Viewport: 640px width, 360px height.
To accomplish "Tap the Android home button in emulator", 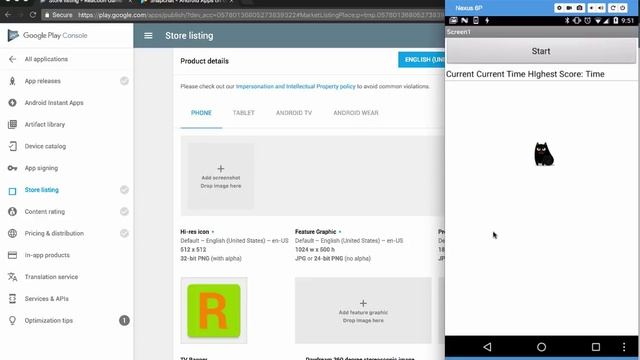I will 541,347.
